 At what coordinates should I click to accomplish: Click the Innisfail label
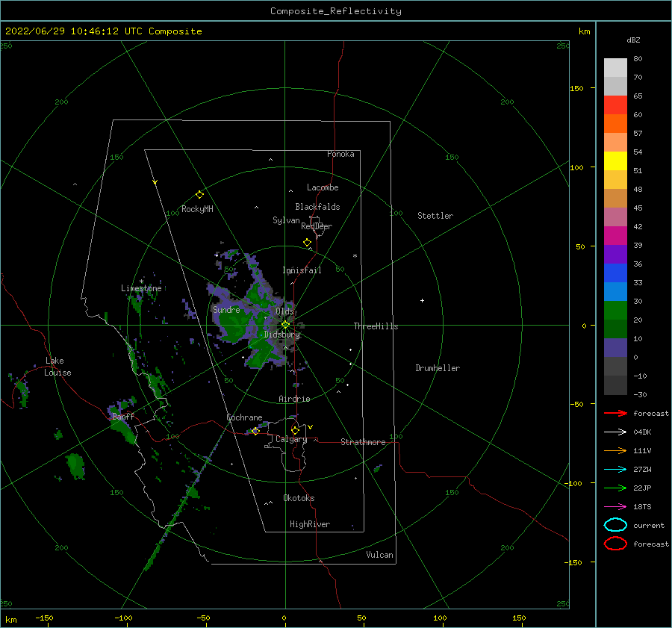coord(302,270)
